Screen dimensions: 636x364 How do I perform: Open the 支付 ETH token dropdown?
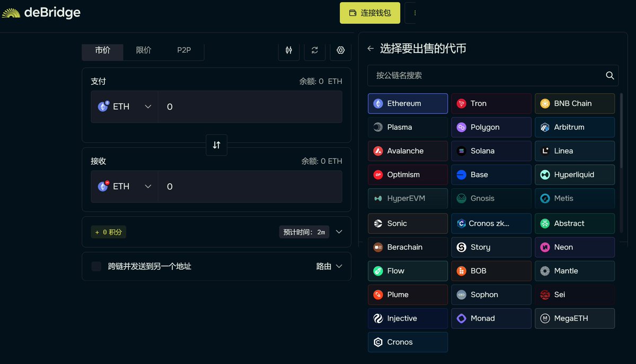(125, 106)
